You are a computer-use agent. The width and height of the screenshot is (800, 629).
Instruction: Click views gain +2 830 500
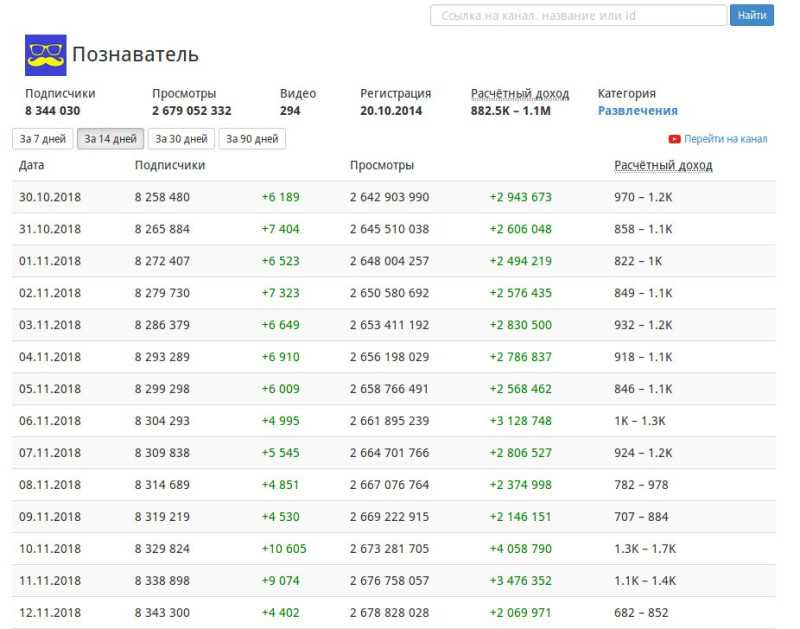[520, 325]
